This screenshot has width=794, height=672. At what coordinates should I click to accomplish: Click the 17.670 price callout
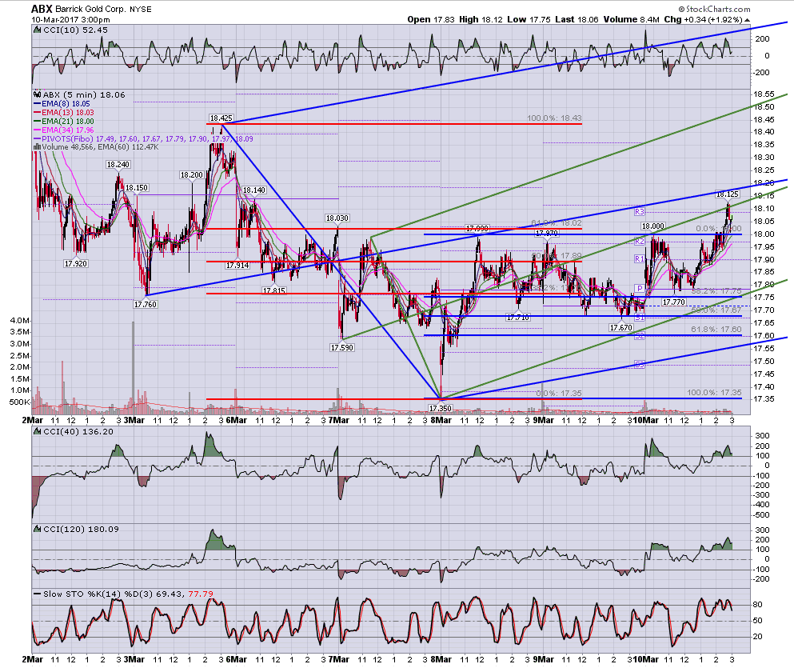[620, 328]
